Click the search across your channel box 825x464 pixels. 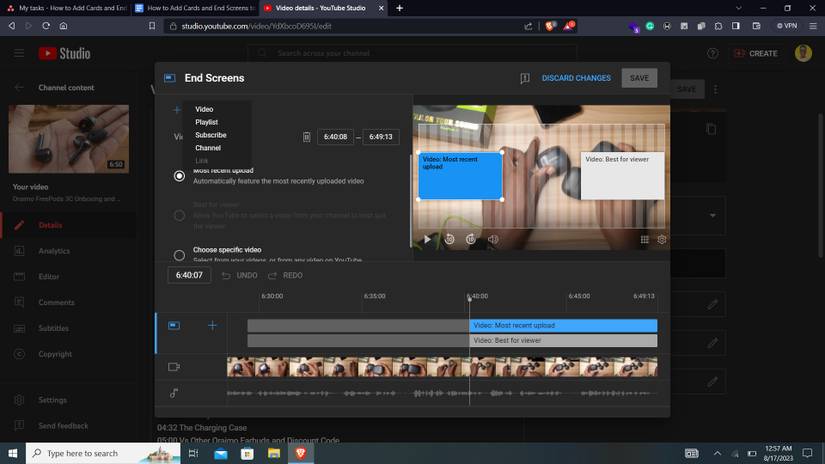pyautogui.click(x=412, y=53)
